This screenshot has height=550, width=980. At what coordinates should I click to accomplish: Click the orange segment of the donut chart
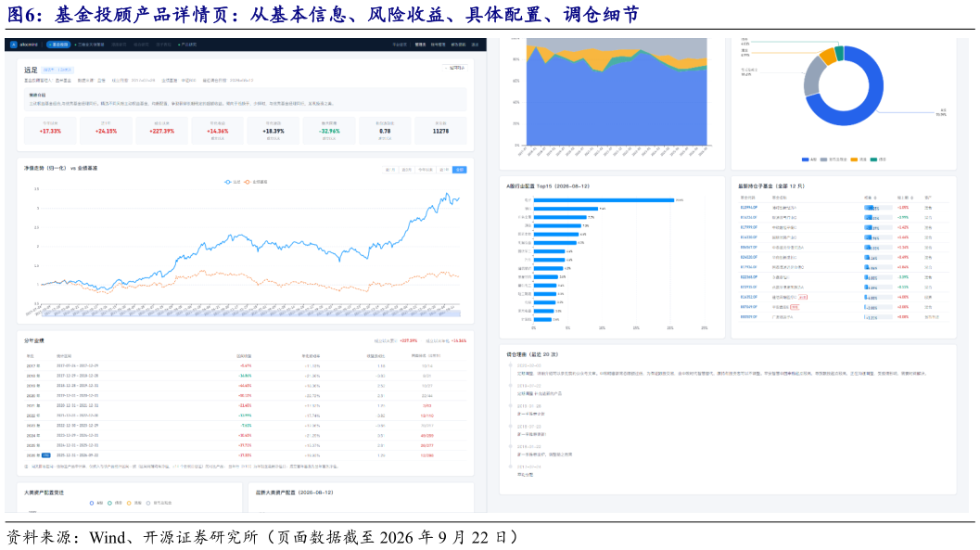coord(828,57)
